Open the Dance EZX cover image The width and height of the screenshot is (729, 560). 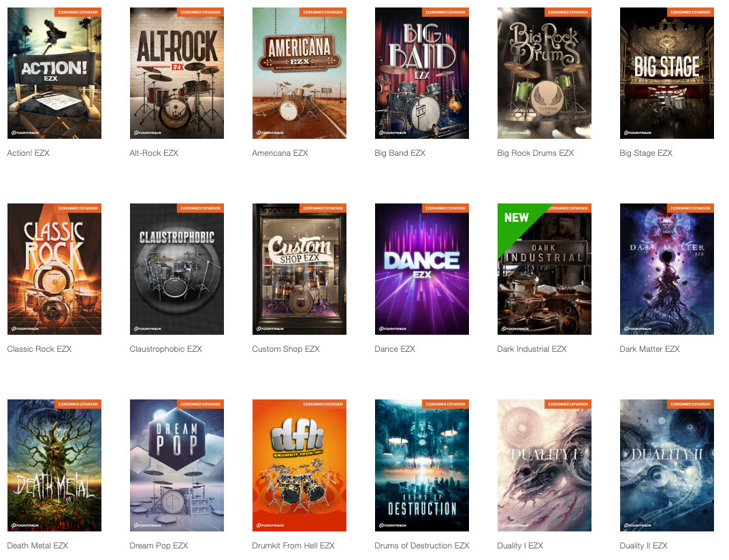pyautogui.click(x=422, y=269)
